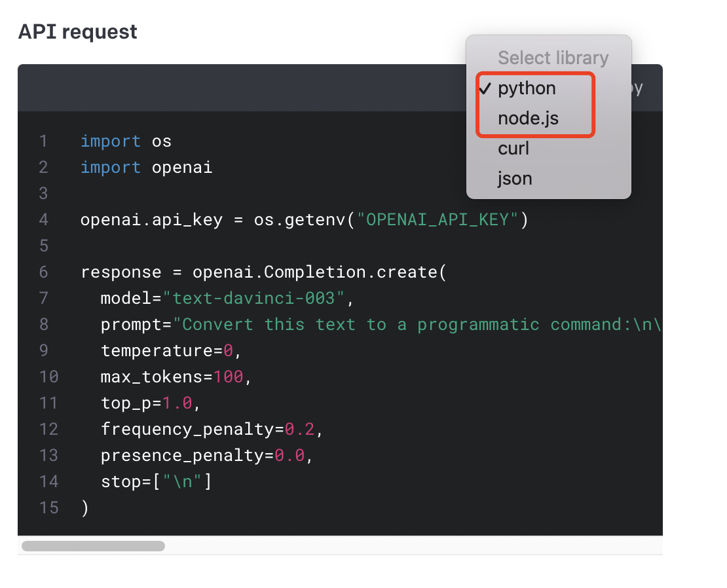Click the max_tokens value 100
Image resolution: width=727 pixels, height=588 pixels.
coord(228,377)
